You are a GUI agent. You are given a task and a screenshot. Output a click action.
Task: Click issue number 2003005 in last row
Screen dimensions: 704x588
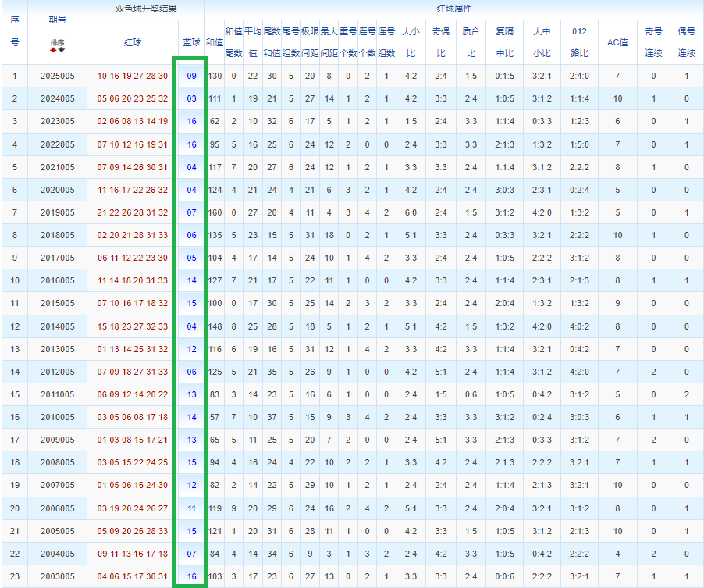point(57,576)
